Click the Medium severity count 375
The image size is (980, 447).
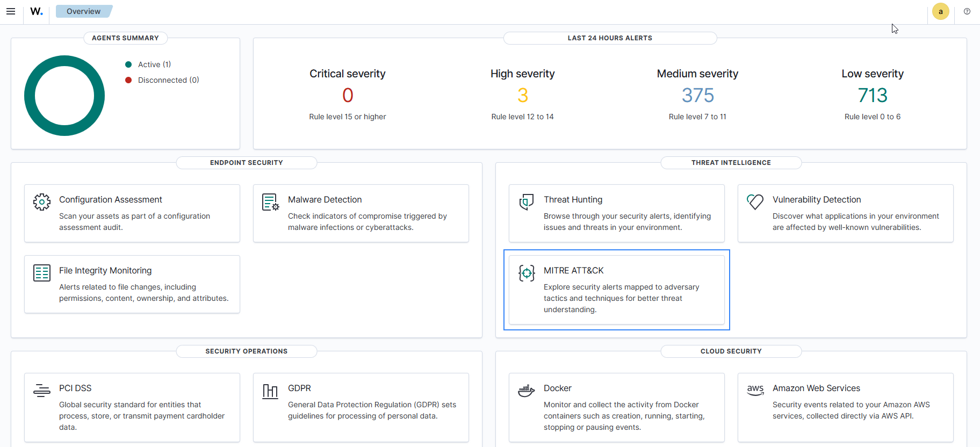coord(697,96)
